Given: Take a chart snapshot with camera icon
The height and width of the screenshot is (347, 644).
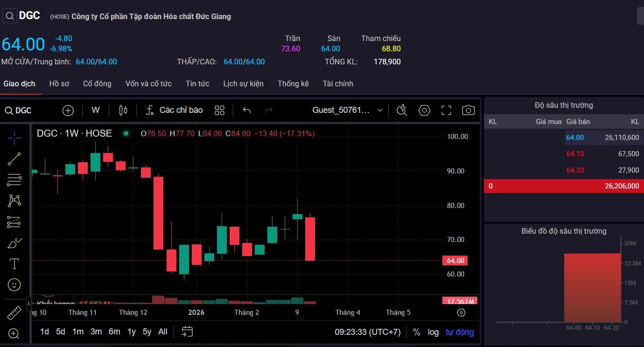Looking at the screenshot, I should click(x=468, y=111).
